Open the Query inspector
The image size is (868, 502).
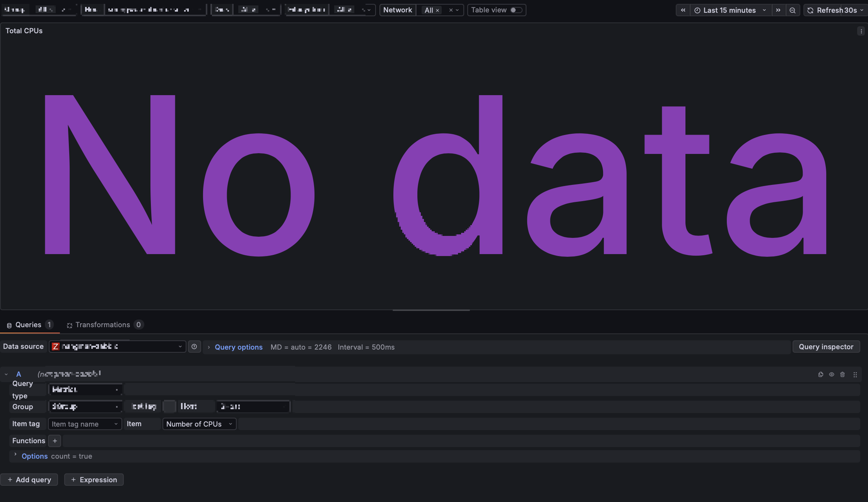coord(826,347)
